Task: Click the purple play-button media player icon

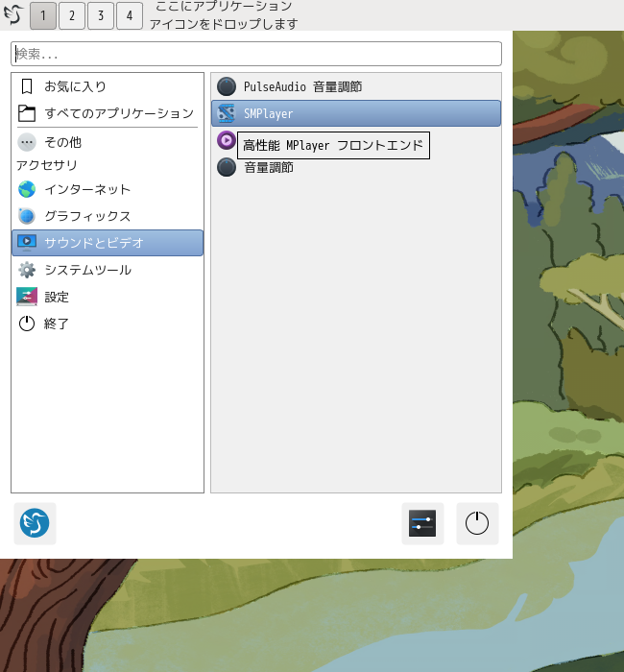Action: click(x=227, y=140)
